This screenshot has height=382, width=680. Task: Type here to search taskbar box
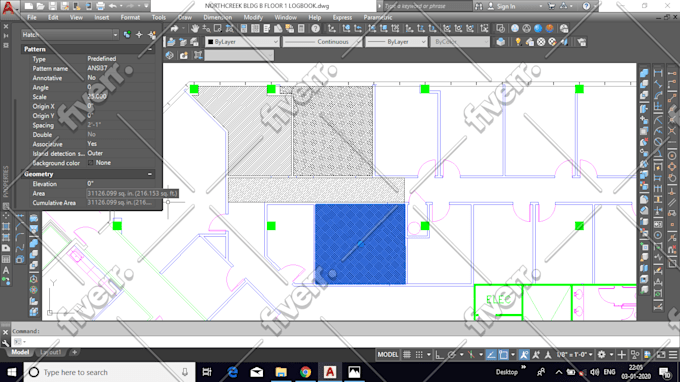[109, 372]
